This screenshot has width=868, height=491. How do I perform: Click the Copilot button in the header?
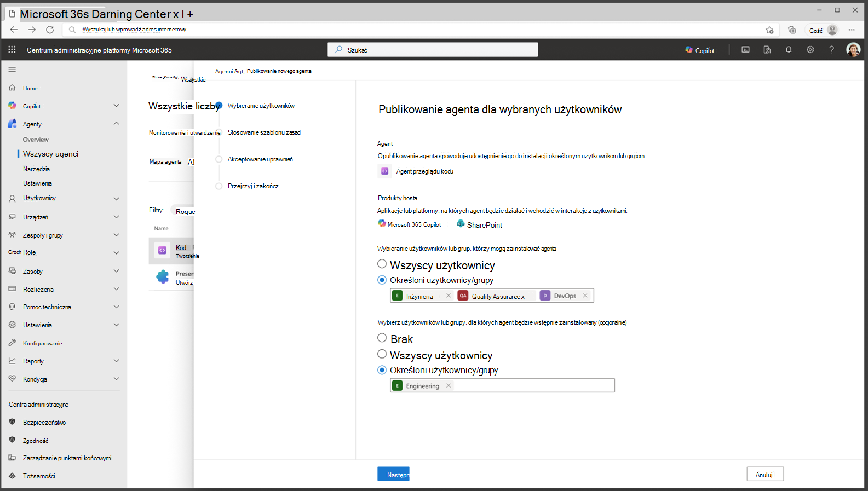coord(700,50)
